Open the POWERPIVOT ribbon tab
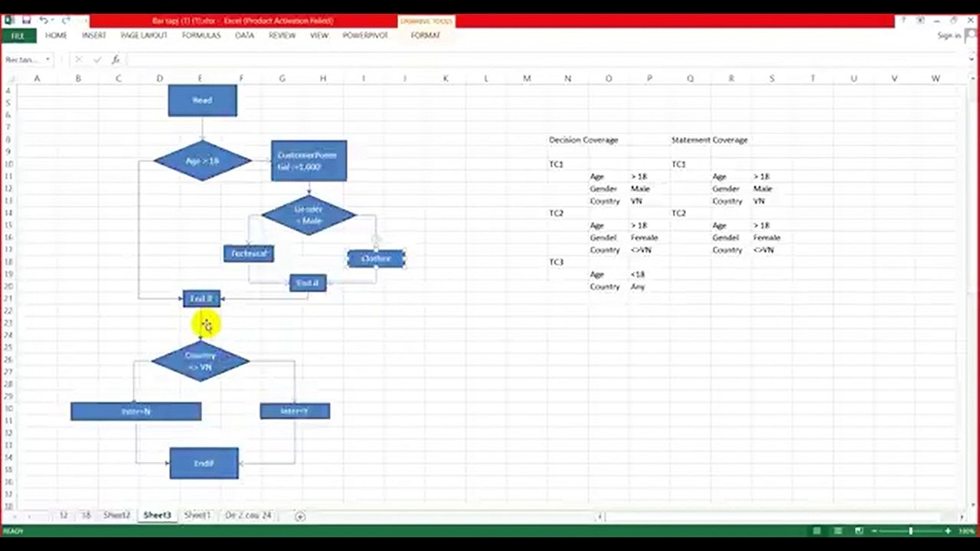The height and width of the screenshot is (551, 980). tap(365, 36)
